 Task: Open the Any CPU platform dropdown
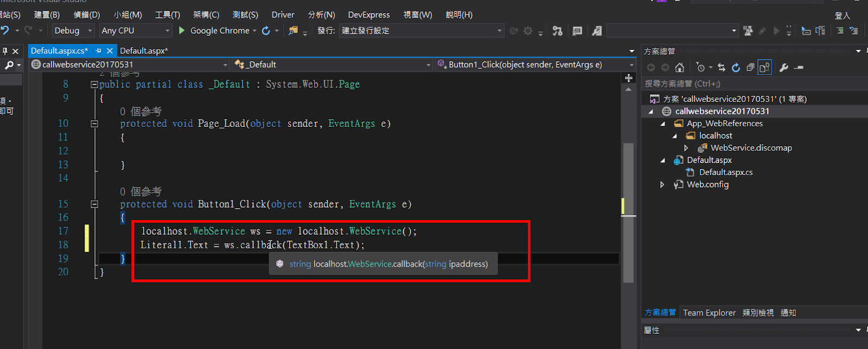click(x=136, y=31)
